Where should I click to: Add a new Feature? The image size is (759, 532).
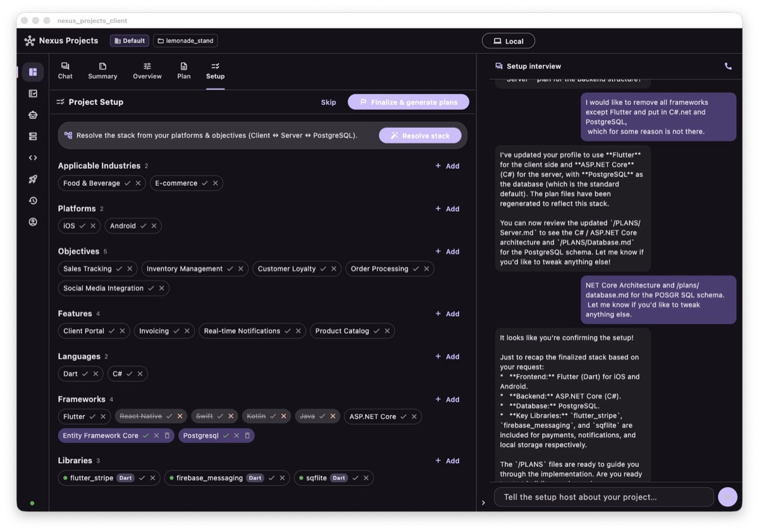447,314
